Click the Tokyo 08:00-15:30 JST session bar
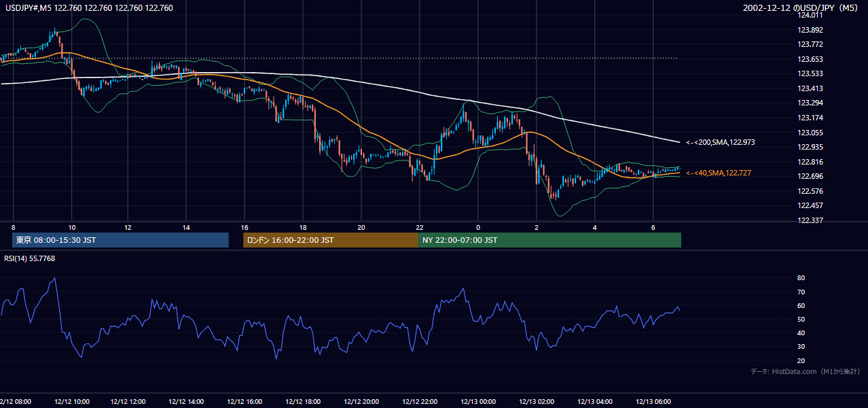868x408 pixels. tap(120, 240)
